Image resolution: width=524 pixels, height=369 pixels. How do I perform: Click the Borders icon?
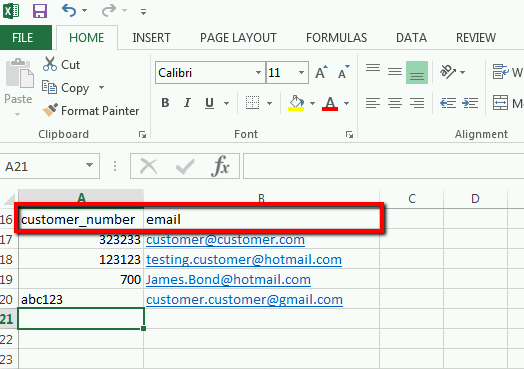point(252,103)
